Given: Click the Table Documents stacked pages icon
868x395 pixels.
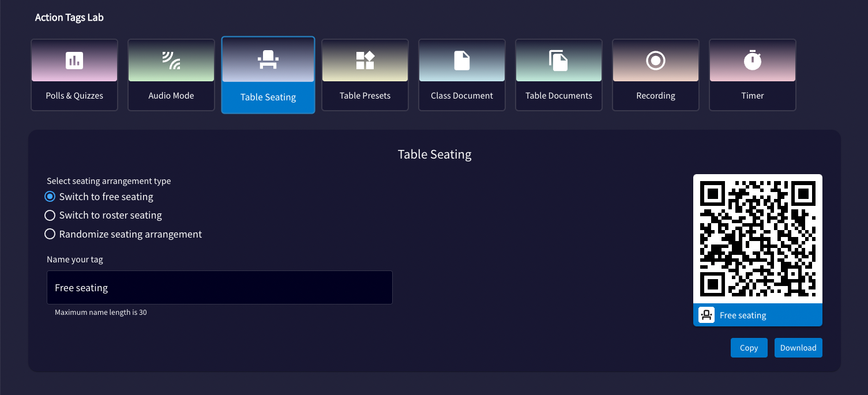Looking at the screenshot, I should click(x=559, y=60).
